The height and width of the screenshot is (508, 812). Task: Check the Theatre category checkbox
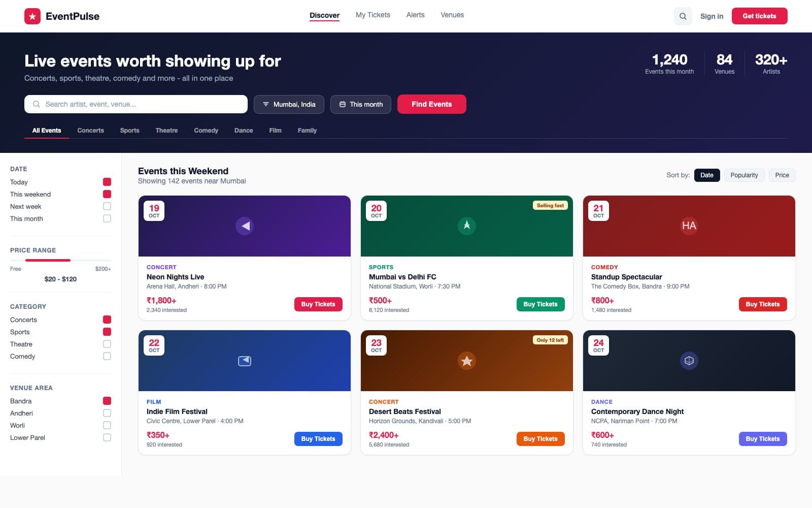tap(107, 344)
